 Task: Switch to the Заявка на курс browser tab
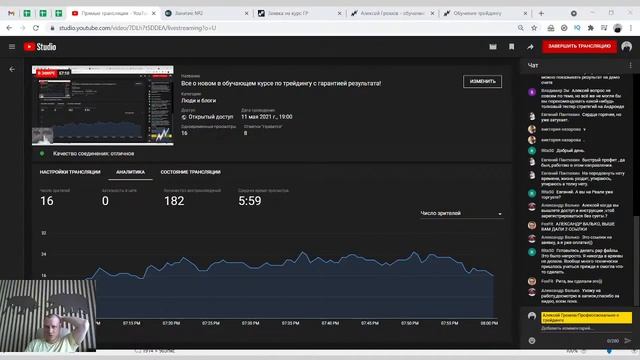point(299,13)
